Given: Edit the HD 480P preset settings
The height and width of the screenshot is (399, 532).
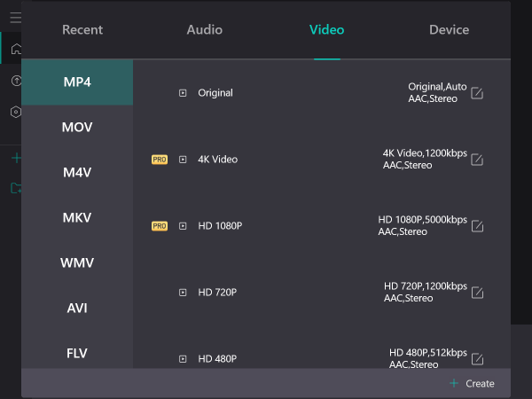Looking at the screenshot, I should click(477, 359).
